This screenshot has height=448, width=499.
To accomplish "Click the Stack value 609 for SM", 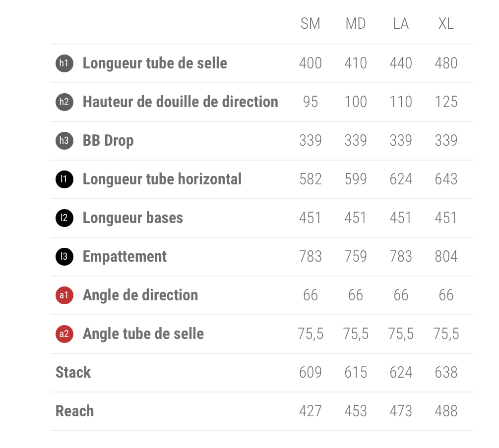I will click(x=311, y=373).
